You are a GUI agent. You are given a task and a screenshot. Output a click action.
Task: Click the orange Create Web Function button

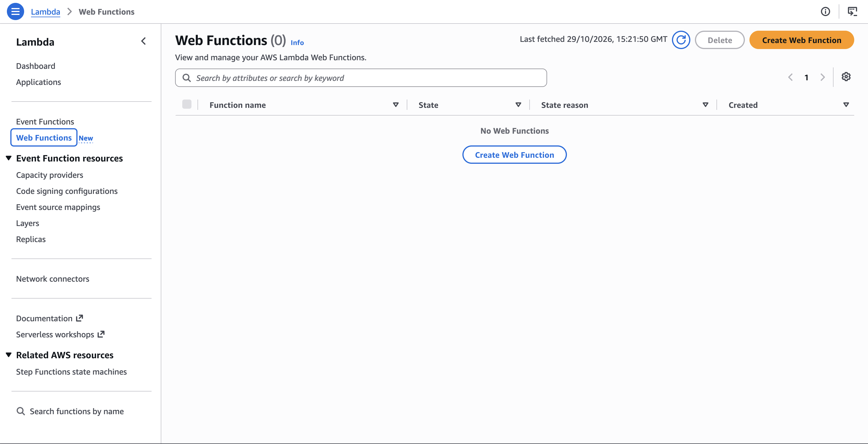coord(802,40)
